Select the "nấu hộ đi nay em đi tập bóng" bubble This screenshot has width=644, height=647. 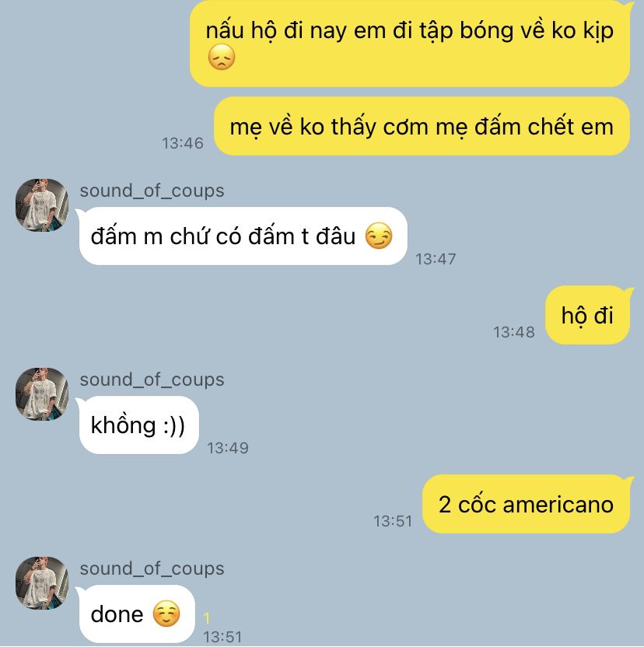[410, 44]
